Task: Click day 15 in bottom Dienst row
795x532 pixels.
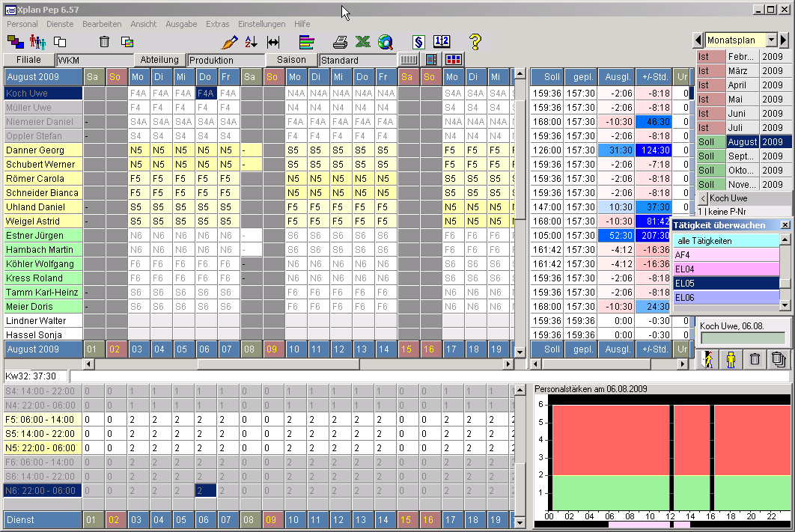Action: 406,519
